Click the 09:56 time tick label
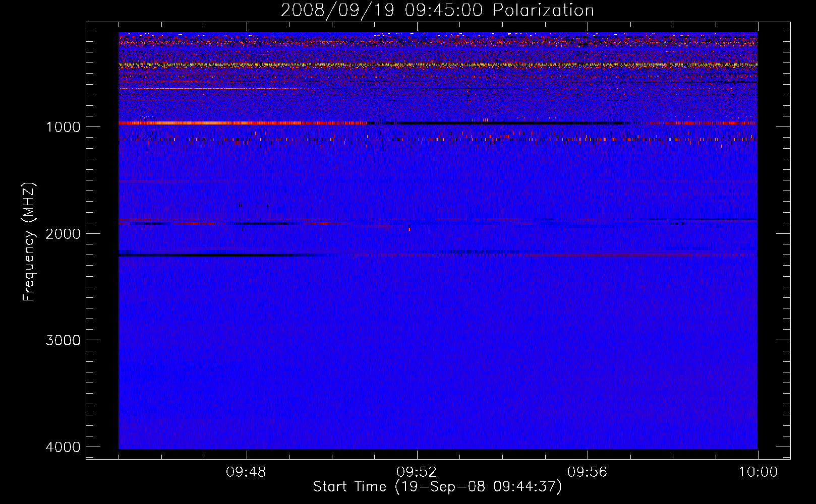Screen dimensions: 816x504 pyautogui.click(x=587, y=472)
